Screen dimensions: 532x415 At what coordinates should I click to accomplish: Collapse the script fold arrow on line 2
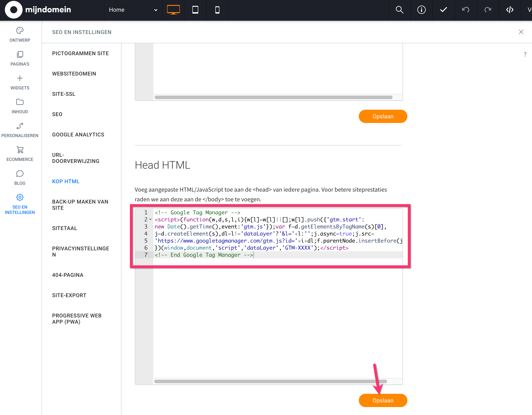click(150, 220)
